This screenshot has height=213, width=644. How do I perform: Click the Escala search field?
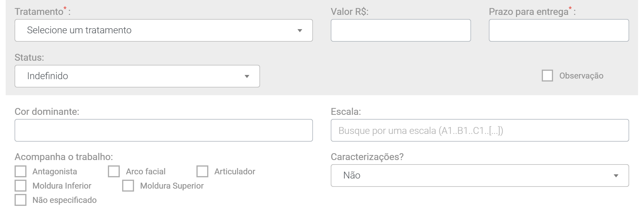coord(480,130)
